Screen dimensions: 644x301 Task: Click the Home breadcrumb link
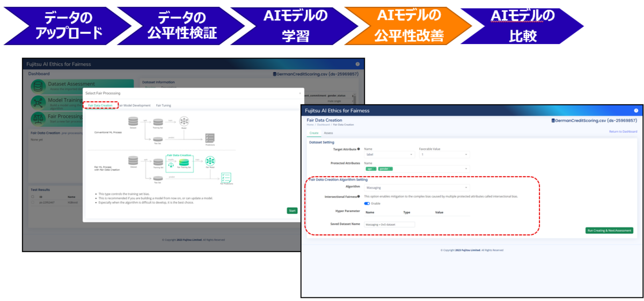point(310,125)
